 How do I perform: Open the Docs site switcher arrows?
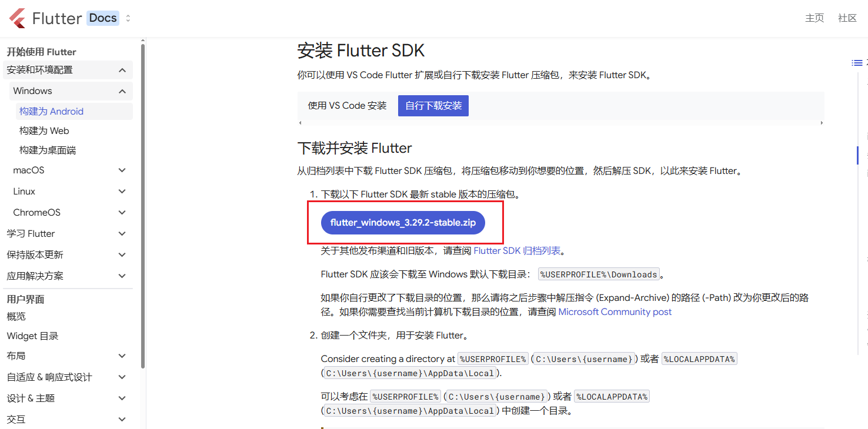point(128,18)
